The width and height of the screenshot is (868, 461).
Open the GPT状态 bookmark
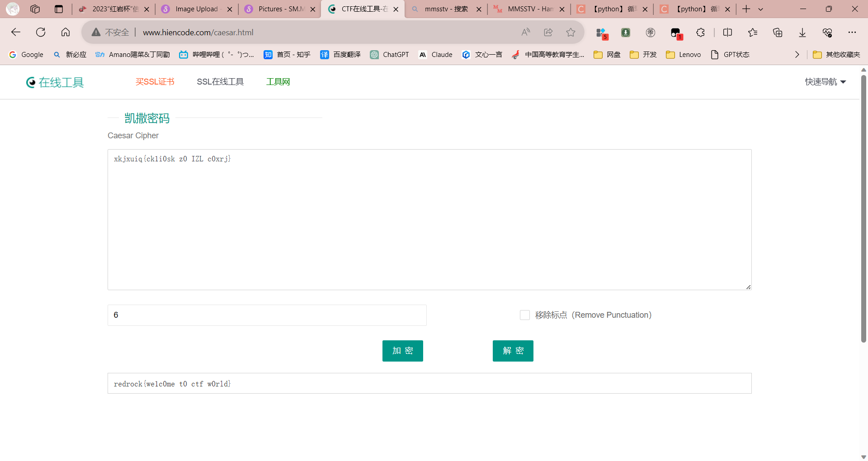730,55
